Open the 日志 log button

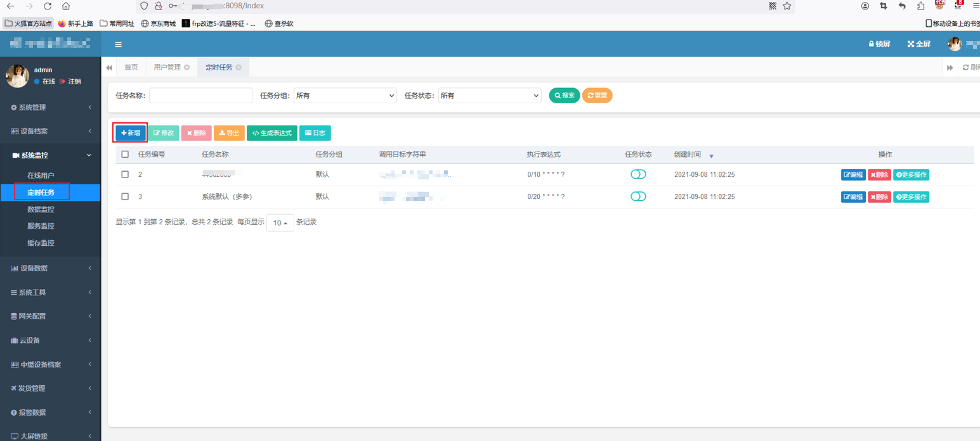pos(315,133)
